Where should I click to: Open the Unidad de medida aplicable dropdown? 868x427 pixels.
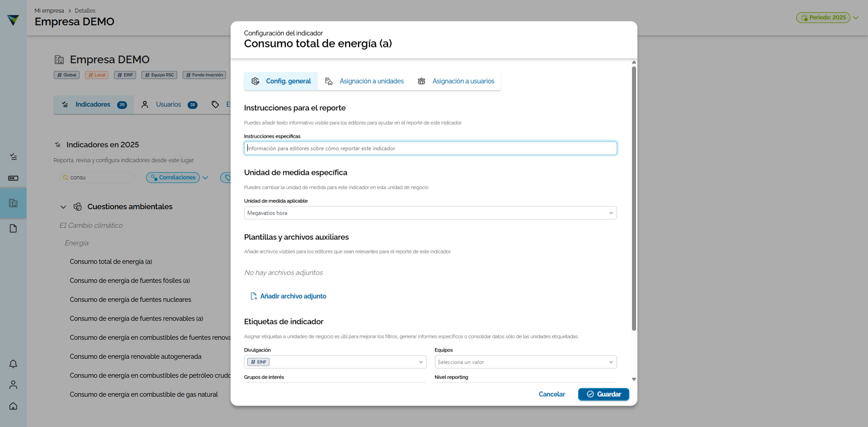coord(430,213)
